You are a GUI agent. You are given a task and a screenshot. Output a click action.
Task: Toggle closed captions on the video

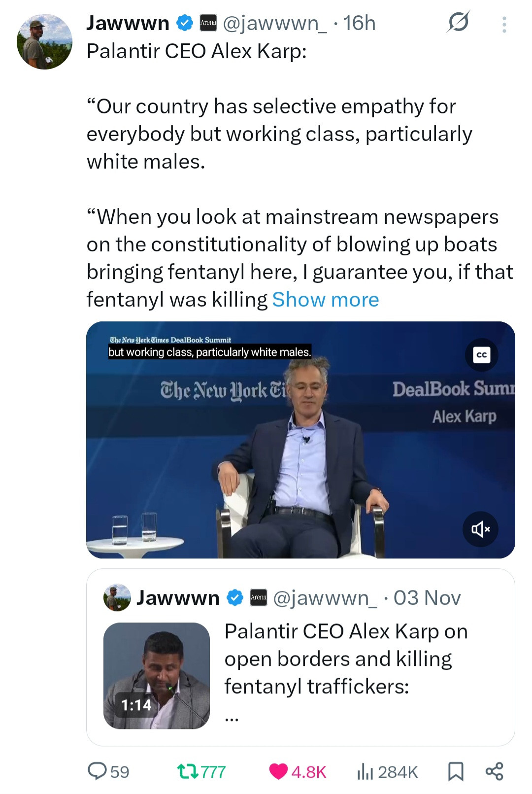click(481, 355)
